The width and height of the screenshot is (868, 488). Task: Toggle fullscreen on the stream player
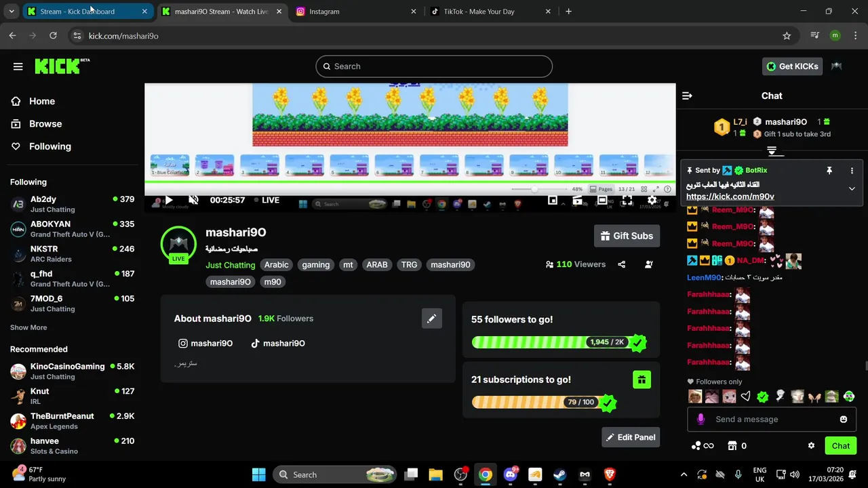[x=627, y=200]
